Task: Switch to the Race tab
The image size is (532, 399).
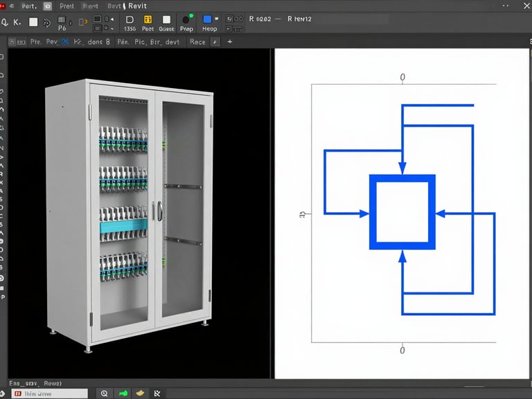Action: click(197, 42)
